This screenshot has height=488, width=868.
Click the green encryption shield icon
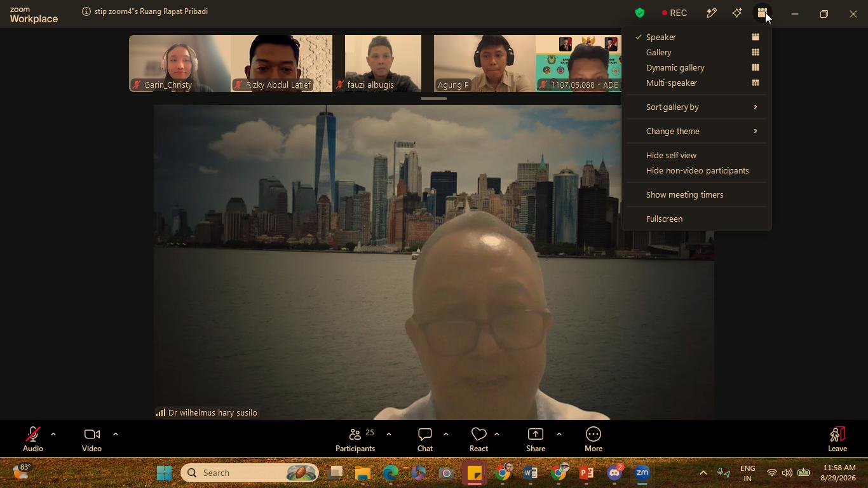coord(640,13)
